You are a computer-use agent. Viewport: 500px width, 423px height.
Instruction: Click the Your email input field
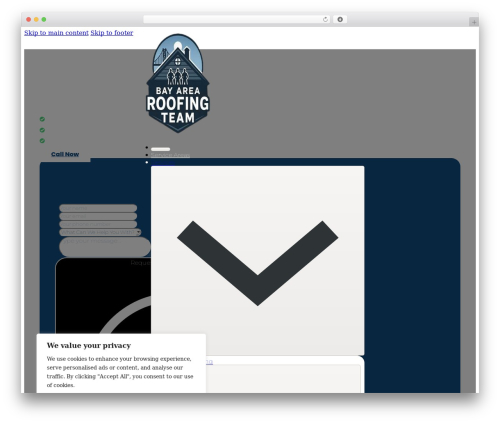click(98, 216)
